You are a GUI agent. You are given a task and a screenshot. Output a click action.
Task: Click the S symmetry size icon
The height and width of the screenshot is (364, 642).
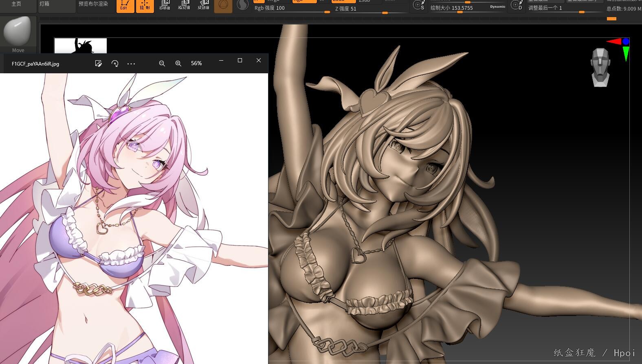point(418,5)
